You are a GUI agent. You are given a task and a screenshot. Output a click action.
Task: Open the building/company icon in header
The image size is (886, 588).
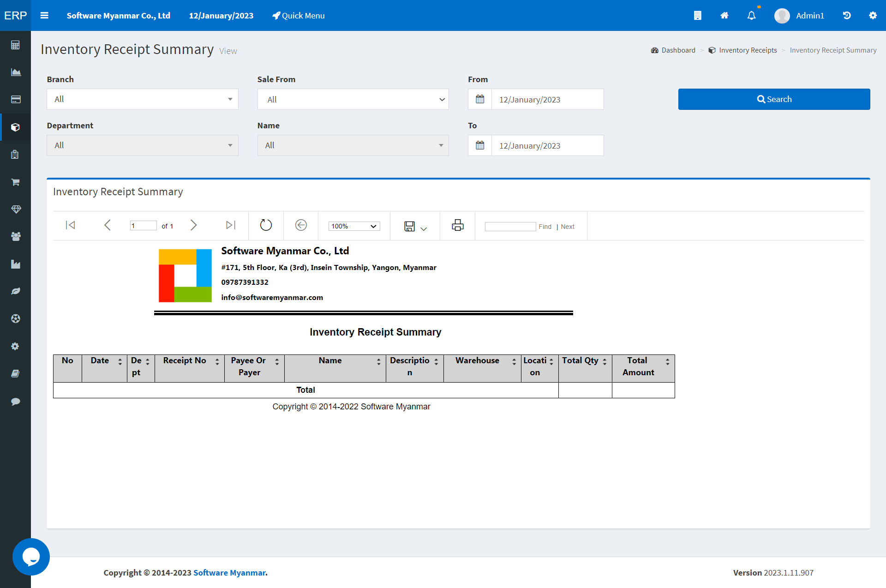pos(697,15)
